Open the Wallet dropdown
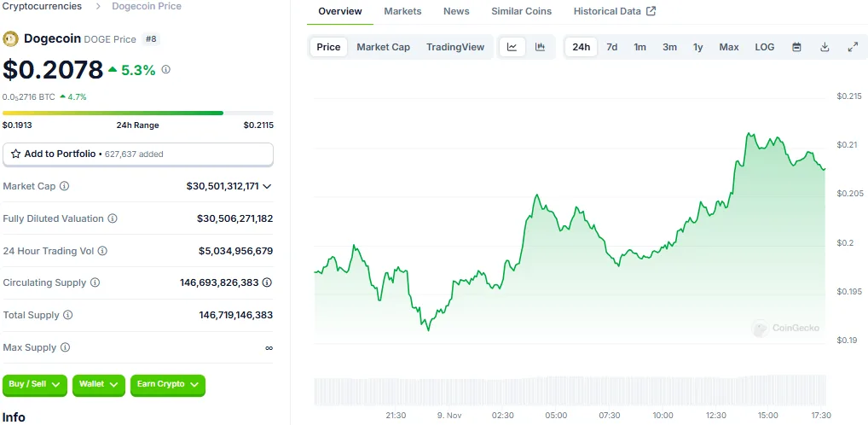This screenshot has height=425, width=868. (99, 385)
